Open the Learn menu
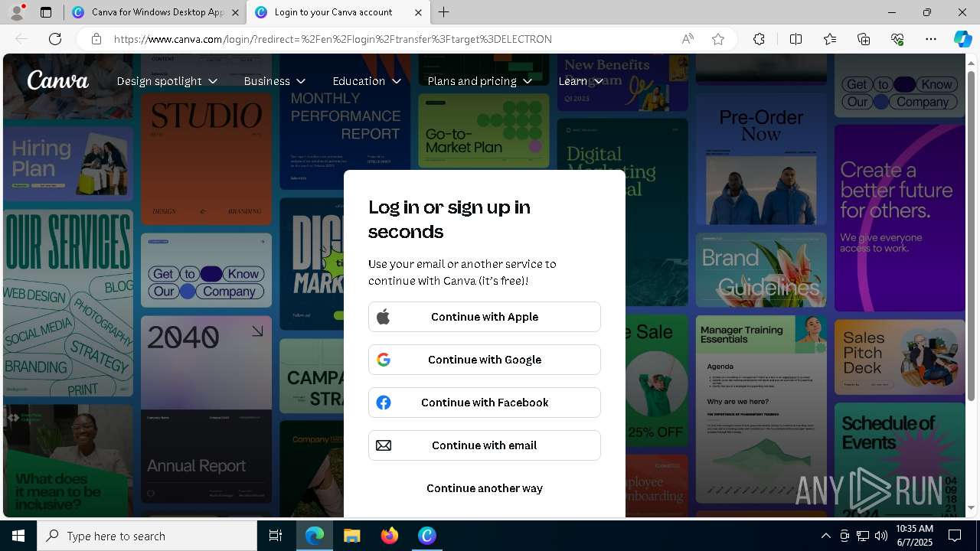This screenshot has width=980, height=551. [581, 81]
